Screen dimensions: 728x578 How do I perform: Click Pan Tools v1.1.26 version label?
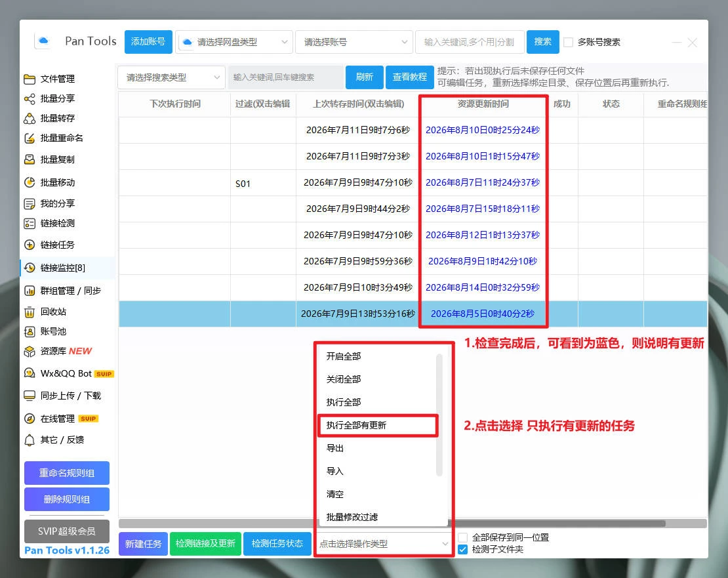[x=67, y=550]
